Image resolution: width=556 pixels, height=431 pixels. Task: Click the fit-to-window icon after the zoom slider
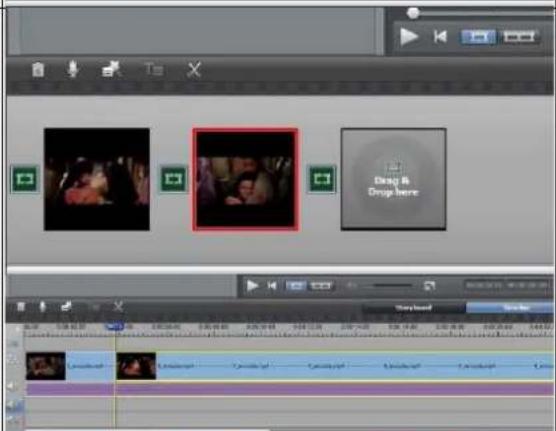(x=429, y=286)
